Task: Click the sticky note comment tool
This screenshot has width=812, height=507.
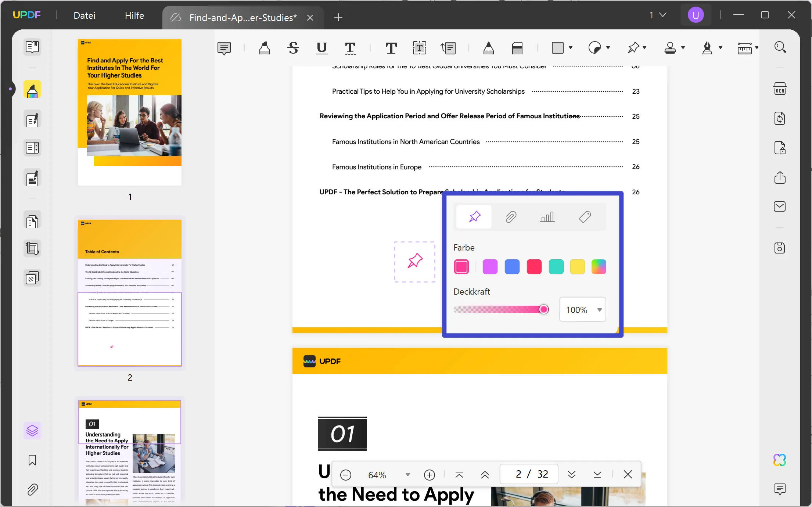Action: click(224, 48)
